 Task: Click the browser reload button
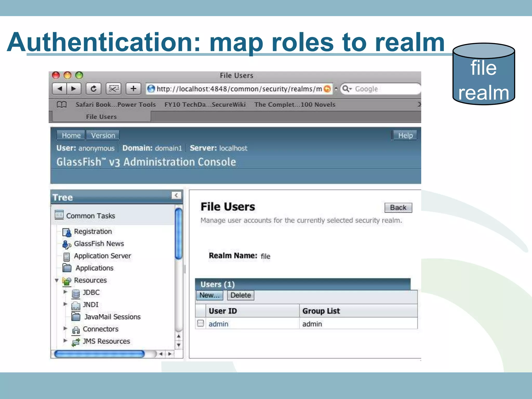click(93, 89)
